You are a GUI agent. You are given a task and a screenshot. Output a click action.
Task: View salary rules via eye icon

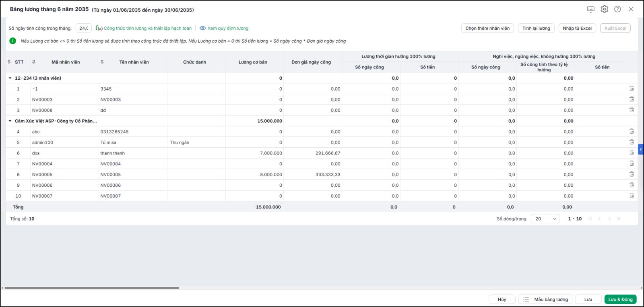pyautogui.click(x=202, y=28)
